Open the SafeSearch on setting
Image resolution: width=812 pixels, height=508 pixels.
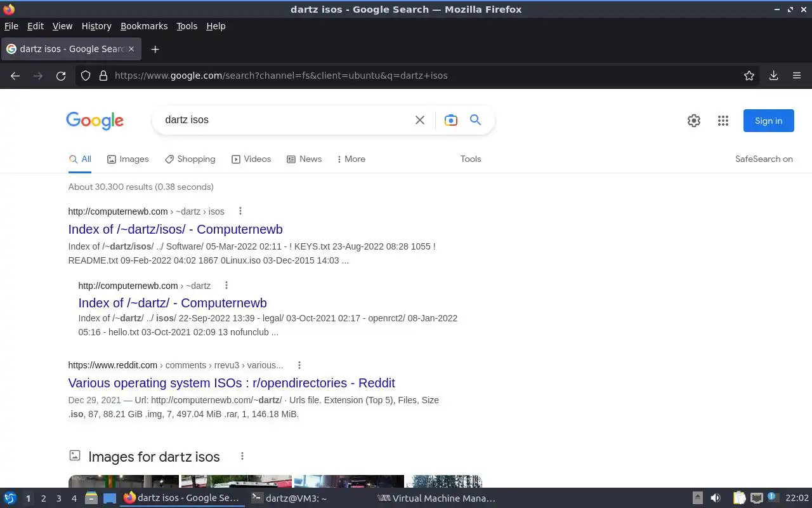[x=764, y=159]
